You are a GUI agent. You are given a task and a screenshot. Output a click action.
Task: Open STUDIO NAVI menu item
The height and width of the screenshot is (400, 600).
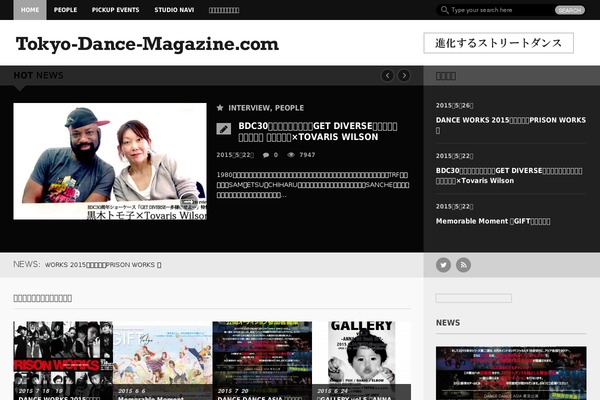point(174,10)
